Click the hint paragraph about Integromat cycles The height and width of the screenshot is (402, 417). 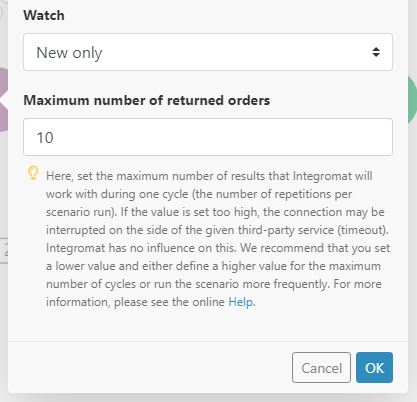218,239
